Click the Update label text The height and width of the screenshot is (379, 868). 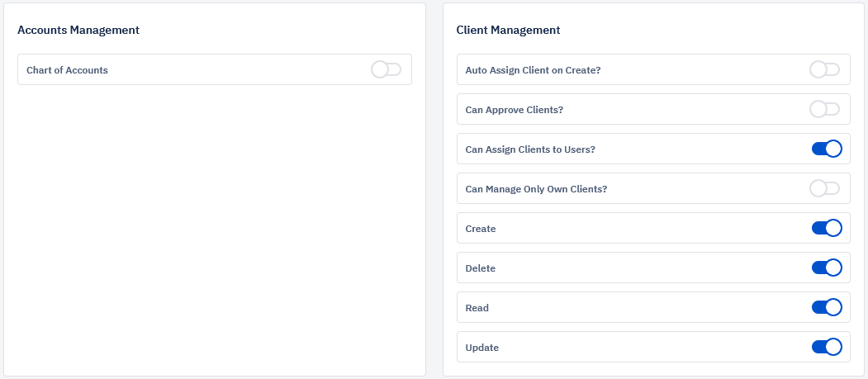click(x=482, y=348)
